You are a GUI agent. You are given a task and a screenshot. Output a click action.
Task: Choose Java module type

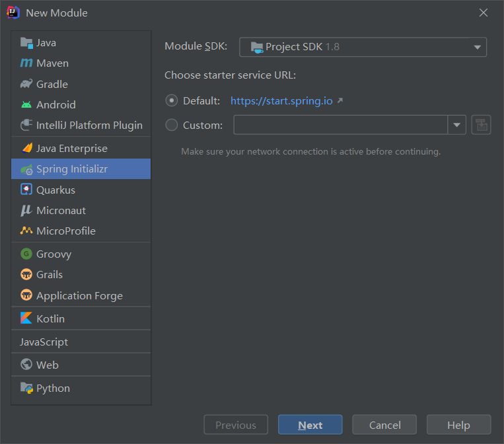(81, 43)
